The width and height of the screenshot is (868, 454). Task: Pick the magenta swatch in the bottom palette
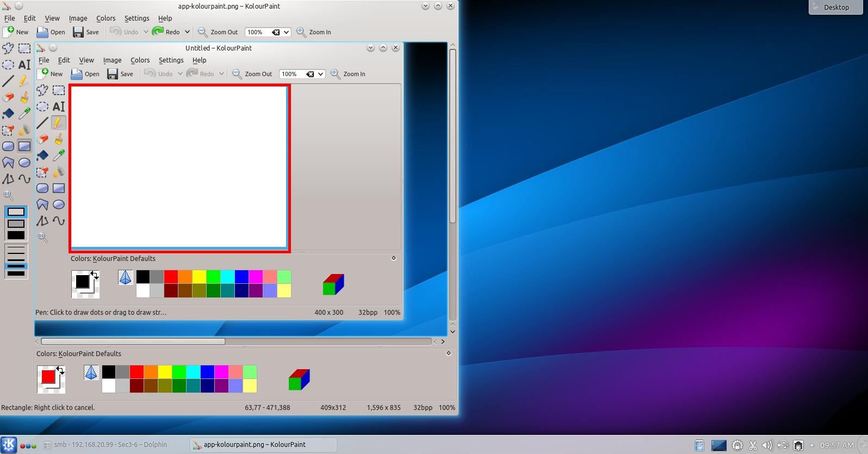pos(222,372)
